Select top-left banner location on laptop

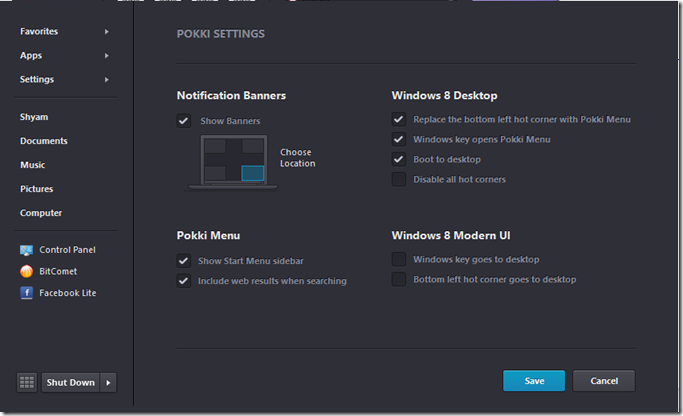(x=215, y=146)
